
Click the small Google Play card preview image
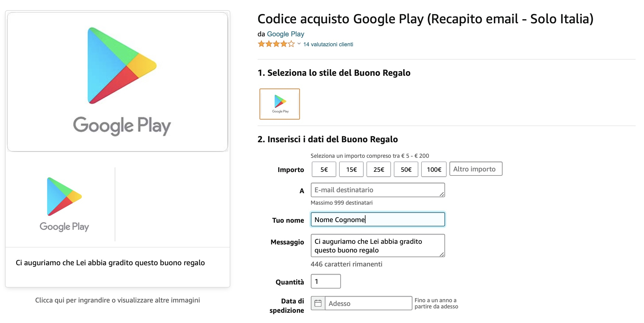pyautogui.click(x=64, y=202)
